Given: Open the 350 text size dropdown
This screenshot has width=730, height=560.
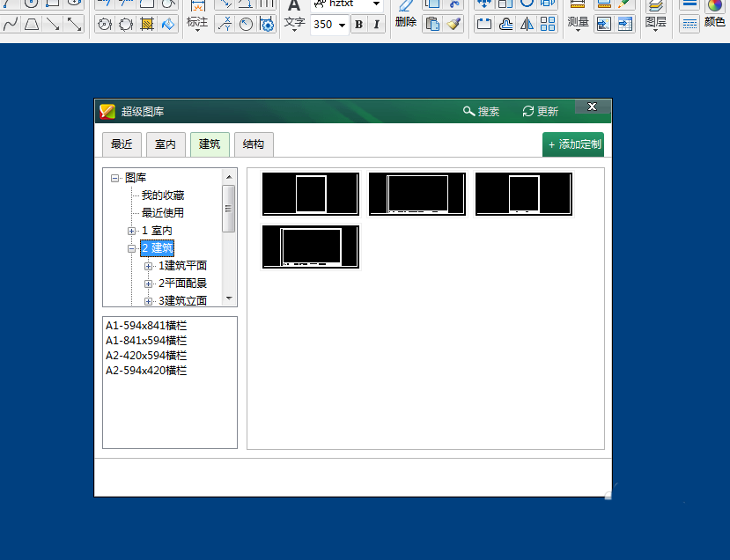Looking at the screenshot, I should pos(343,25).
